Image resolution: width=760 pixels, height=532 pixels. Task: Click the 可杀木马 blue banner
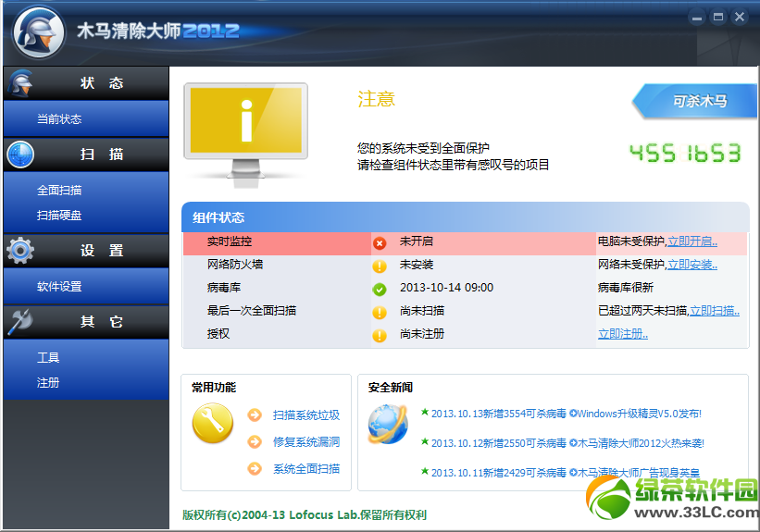click(695, 101)
